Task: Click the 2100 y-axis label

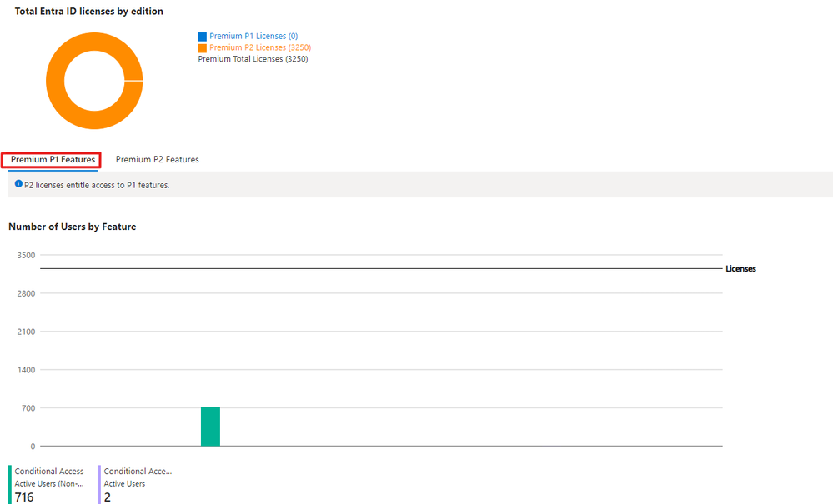Action: (x=26, y=332)
